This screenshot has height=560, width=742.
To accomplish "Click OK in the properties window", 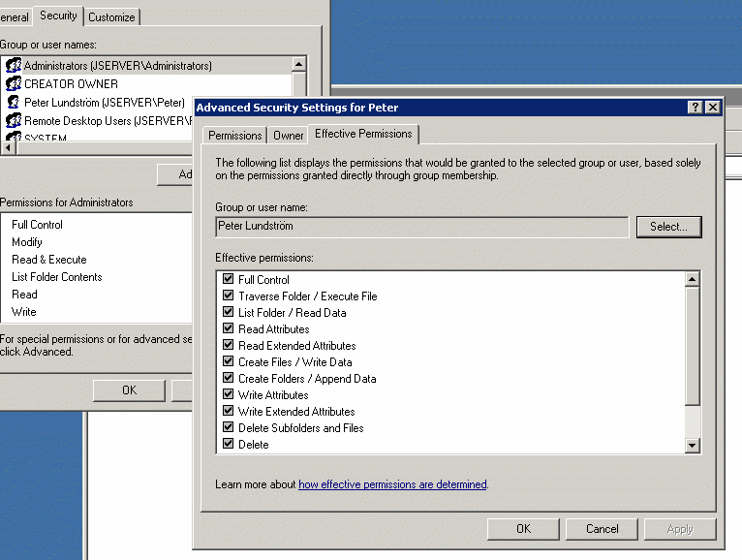I will (x=129, y=390).
